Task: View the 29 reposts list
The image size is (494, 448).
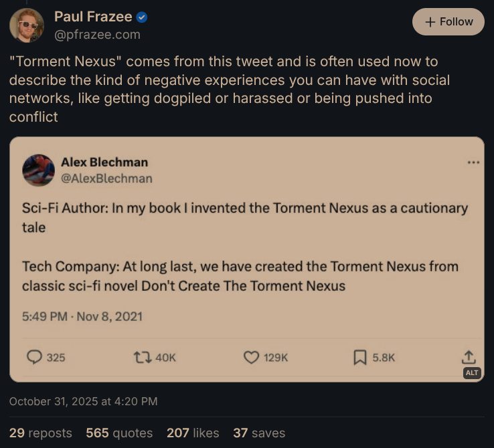Action: (x=40, y=433)
